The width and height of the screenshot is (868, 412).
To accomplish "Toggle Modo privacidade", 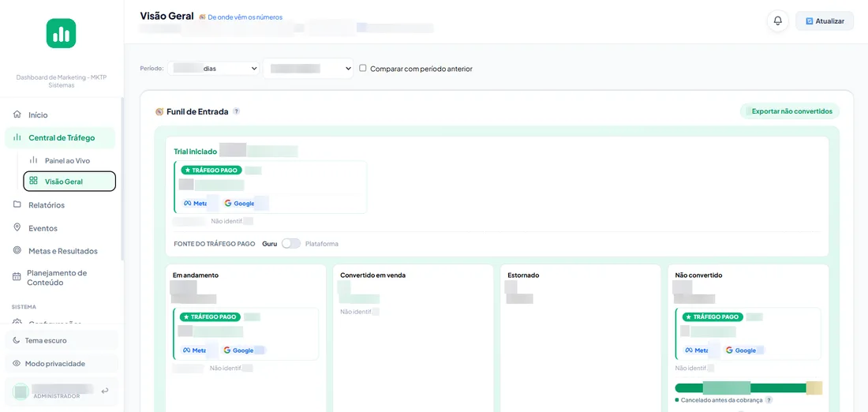I will pos(61,364).
